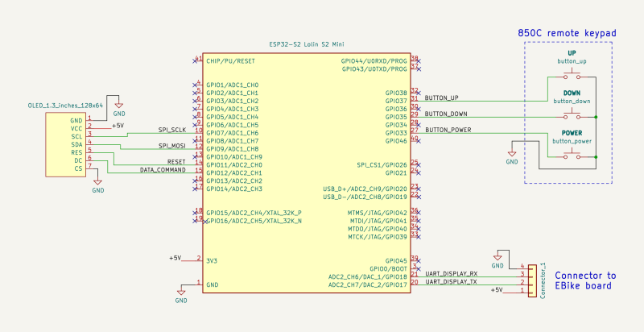Click the BUTTON_POWER net label
The image size is (644, 332).
(x=448, y=130)
